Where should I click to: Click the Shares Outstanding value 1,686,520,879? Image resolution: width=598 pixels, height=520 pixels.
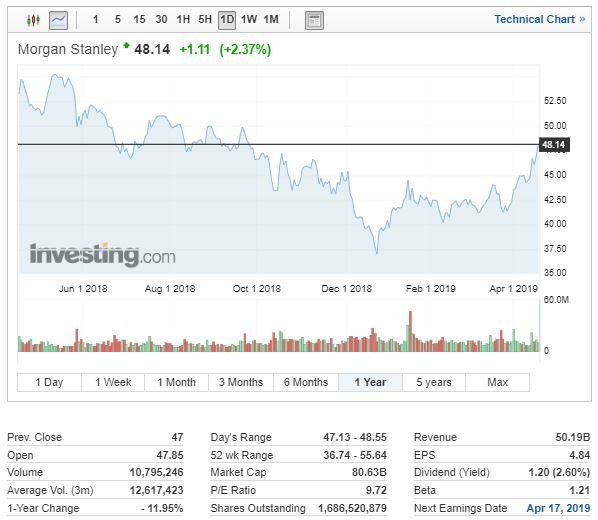click(x=352, y=508)
